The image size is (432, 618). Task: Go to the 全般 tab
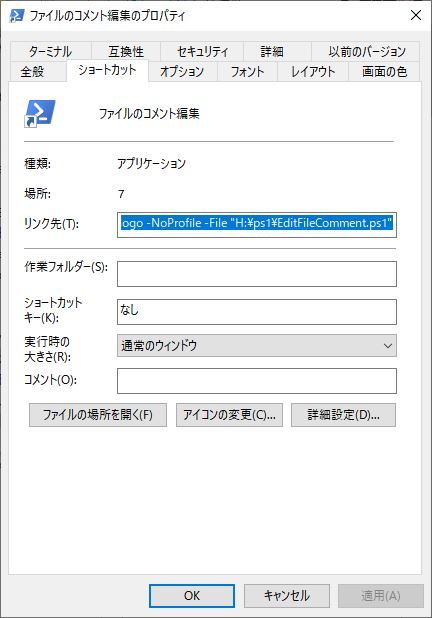click(32, 72)
